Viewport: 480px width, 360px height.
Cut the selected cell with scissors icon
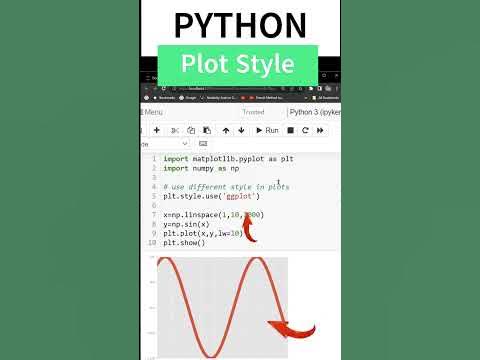175,131
